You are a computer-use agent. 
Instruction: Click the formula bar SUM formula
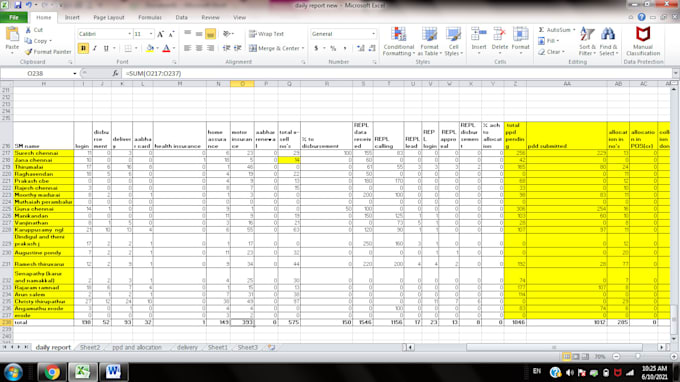154,73
